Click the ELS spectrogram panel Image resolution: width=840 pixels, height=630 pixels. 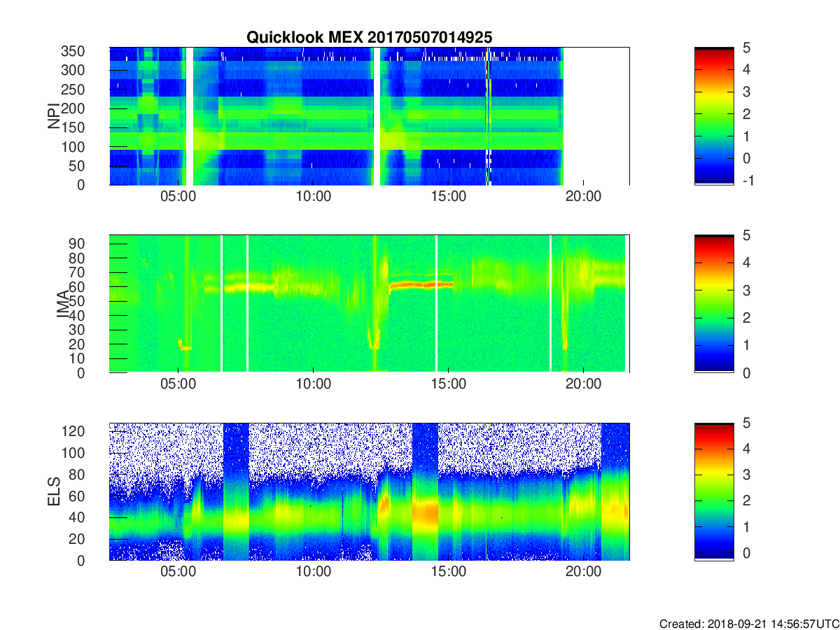[369, 491]
